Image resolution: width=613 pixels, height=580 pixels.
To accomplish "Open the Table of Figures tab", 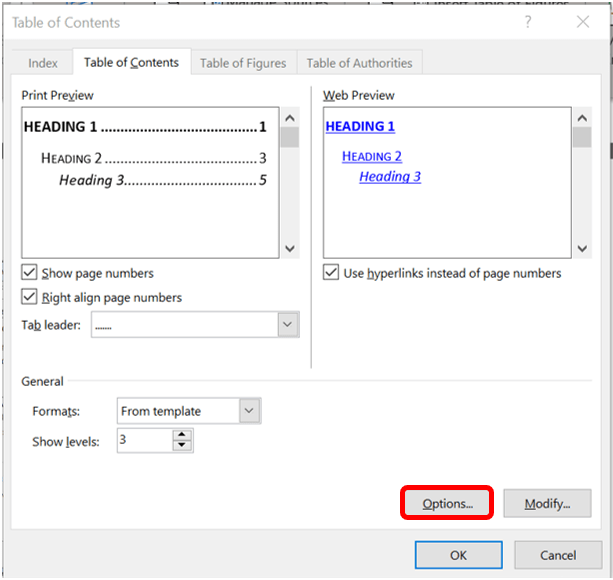I will [243, 63].
